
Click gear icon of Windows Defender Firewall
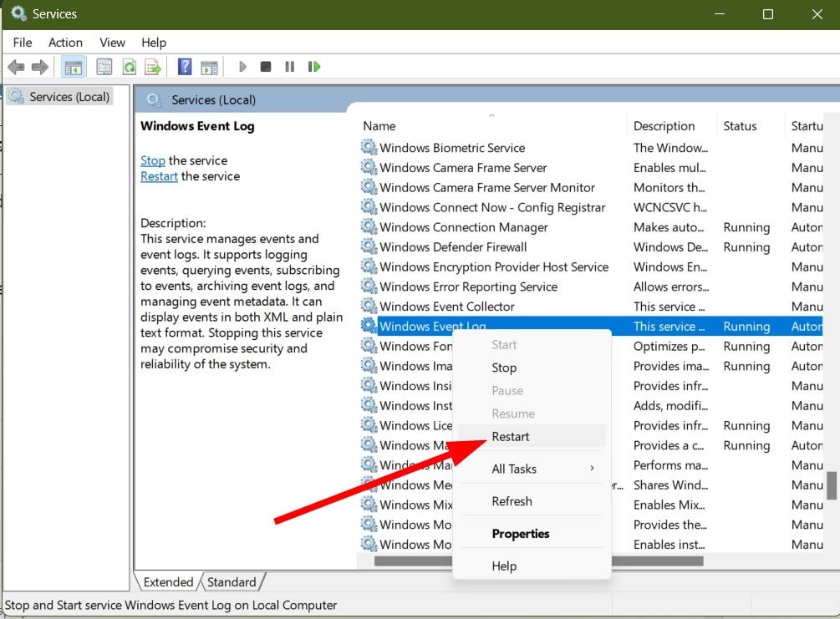[x=369, y=246]
